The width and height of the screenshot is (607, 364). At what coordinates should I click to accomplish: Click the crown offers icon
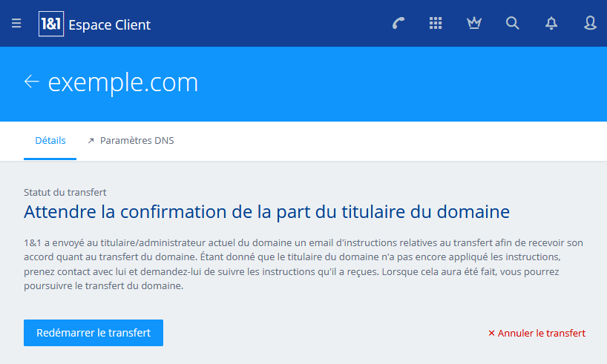point(474,23)
